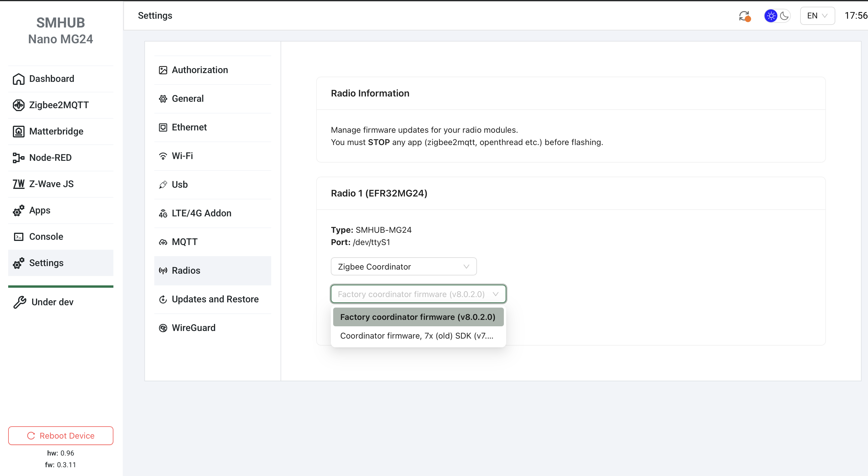Click the Zigbee Coordinator chevron arrow
Image resolution: width=868 pixels, height=476 pixels.
pos(466,267)
